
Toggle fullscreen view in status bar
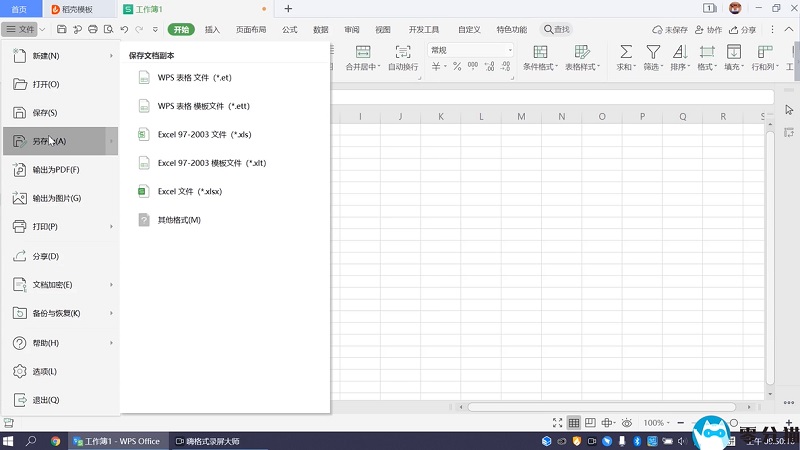556,423
